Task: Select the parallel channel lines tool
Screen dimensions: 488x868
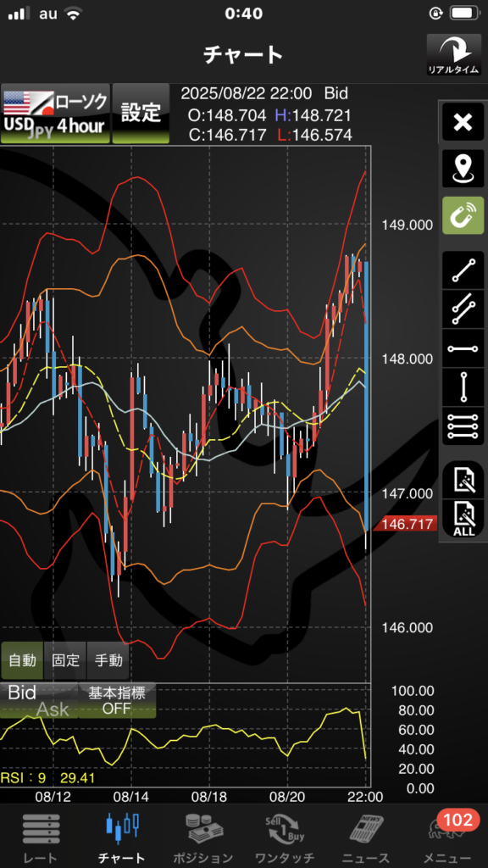Action: 463,309
